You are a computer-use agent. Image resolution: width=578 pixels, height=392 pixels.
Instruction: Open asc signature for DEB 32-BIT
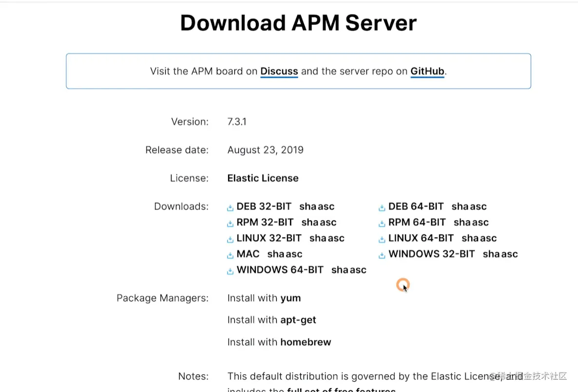(326, 206)
